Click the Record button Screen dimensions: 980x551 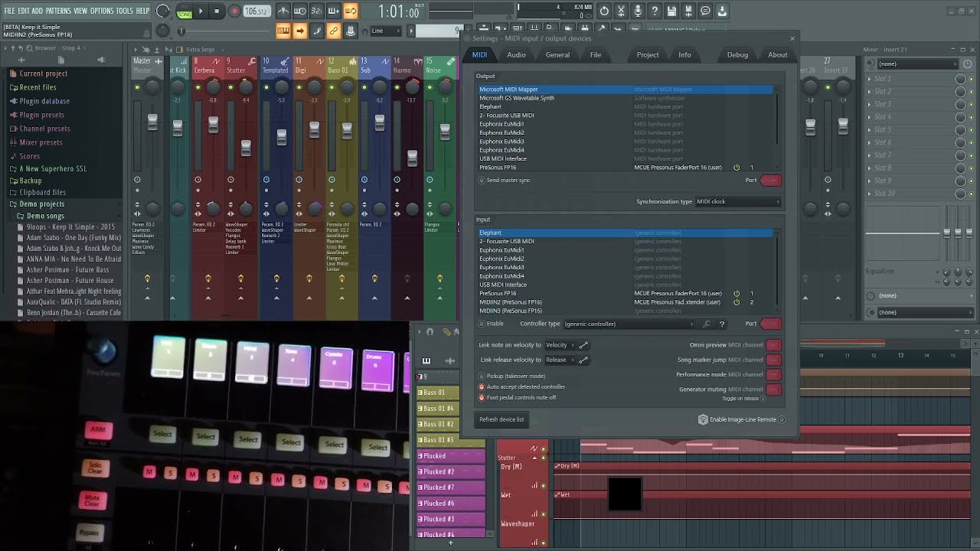234,11
